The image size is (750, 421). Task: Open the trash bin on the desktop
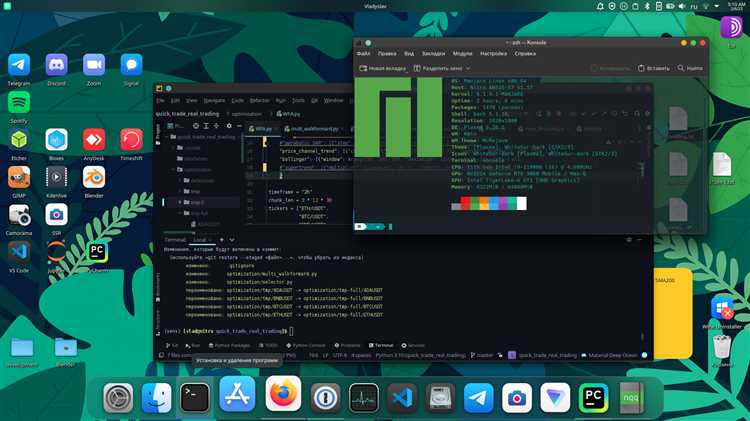pyautogui.click(x=722, y=346)
